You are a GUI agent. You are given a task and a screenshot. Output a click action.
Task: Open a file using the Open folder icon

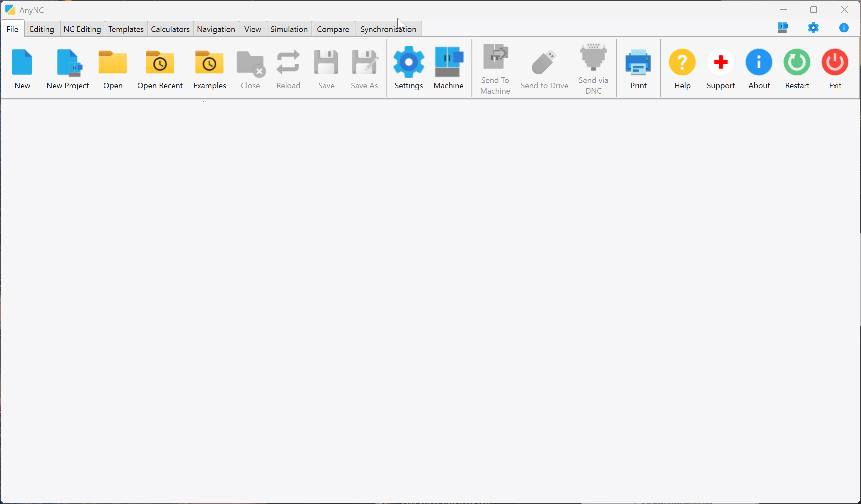click(x=113, y=62)
